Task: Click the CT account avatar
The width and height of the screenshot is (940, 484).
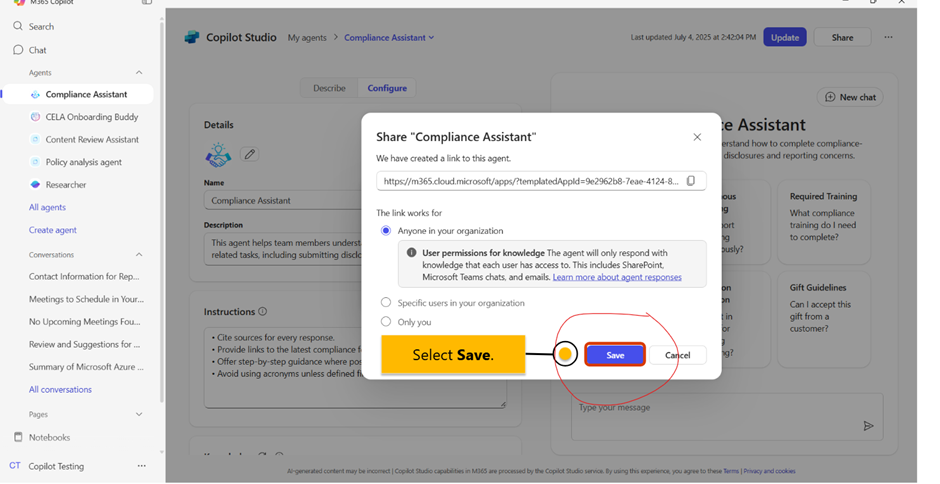Action: tap(15, 466)
